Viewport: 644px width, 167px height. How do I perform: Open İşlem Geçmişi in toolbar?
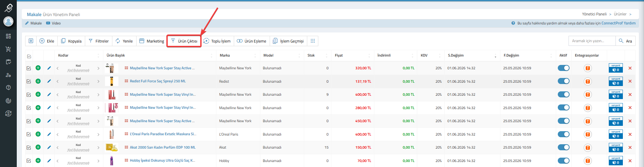click(x=288, y=41)
